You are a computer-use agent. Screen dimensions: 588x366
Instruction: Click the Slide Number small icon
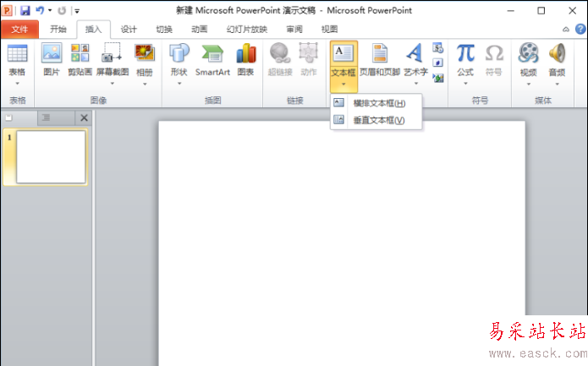(x=437, y=63)
